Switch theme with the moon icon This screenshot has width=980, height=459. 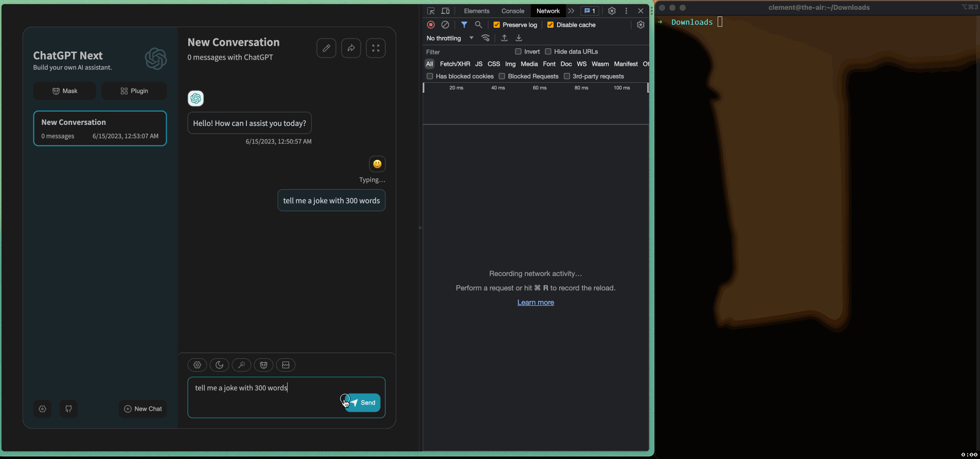click(x=219, y=365)
